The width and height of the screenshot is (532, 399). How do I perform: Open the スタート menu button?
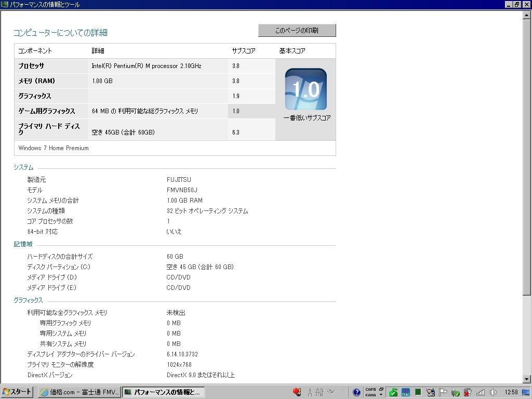click(17, 392)
